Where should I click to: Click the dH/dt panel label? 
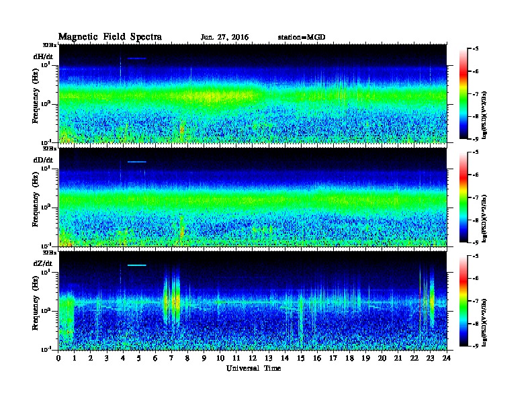click(43, 57)
